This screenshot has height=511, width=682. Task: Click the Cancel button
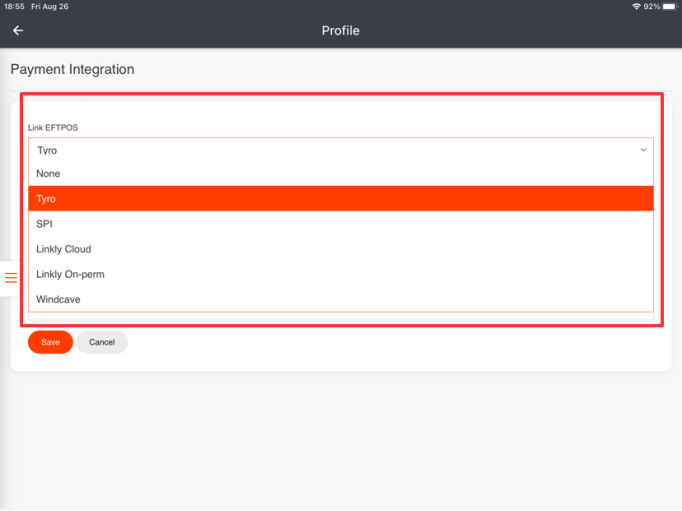102,342
